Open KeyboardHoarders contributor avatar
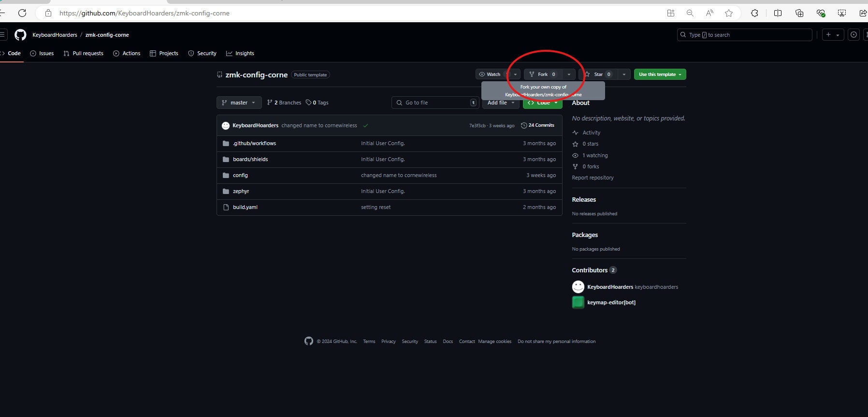The image size is (868, 417). 578,287
